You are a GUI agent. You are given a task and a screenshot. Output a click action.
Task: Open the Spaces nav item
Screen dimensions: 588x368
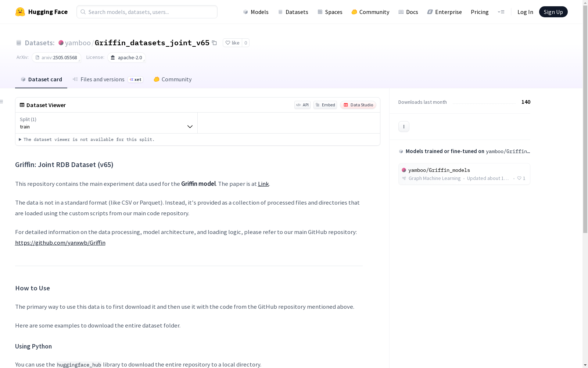(x=330, y=12)
